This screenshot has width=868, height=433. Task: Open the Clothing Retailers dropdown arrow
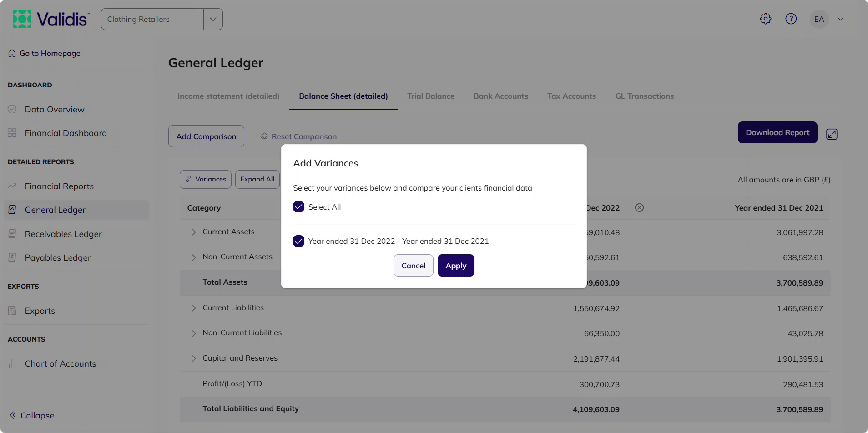point(213,19)
